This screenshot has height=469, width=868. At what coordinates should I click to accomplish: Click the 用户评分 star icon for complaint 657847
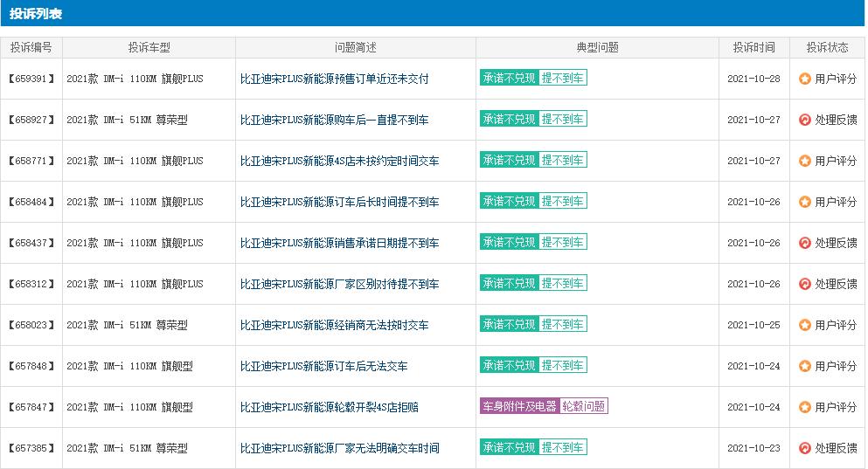point(805,407)
